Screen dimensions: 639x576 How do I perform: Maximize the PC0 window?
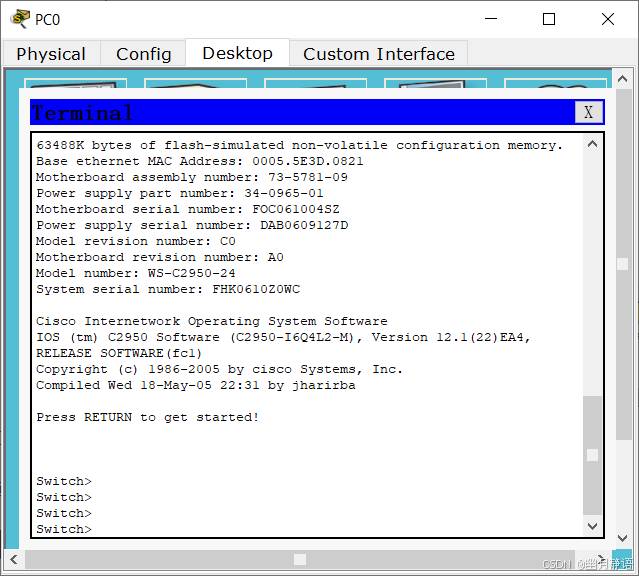pyautogui.click(x=549, y=19)
